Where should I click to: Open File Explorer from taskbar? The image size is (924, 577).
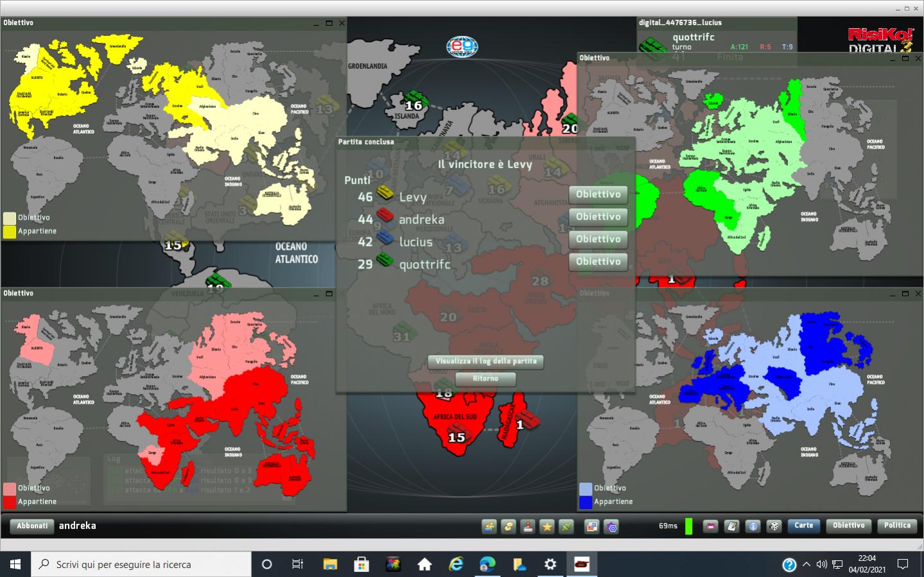click(330, 564)
